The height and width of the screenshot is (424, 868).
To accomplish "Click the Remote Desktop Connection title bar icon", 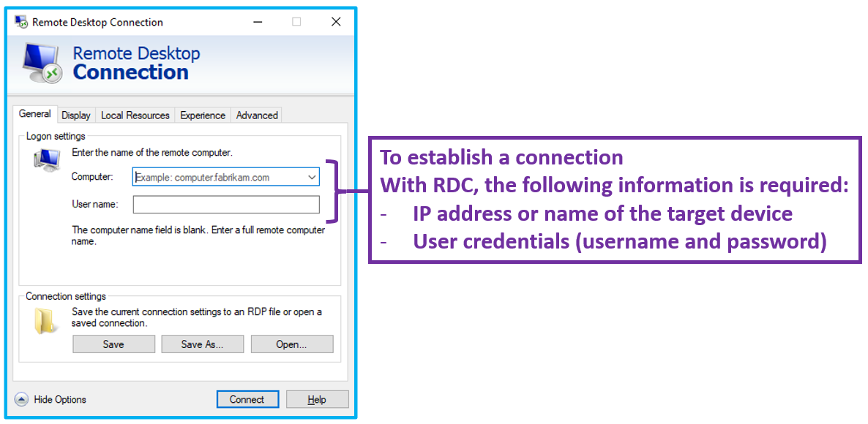I will (19, 22).
